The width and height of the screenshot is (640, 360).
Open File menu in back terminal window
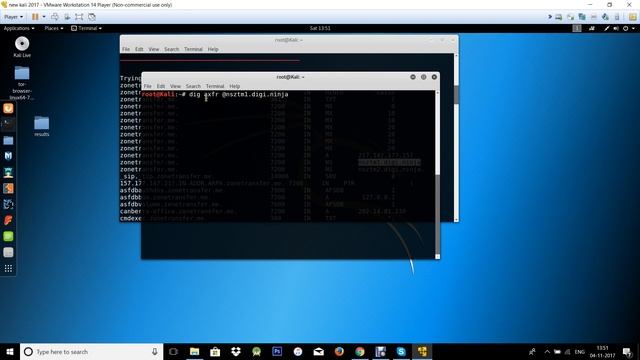click(x=126, y=49)
